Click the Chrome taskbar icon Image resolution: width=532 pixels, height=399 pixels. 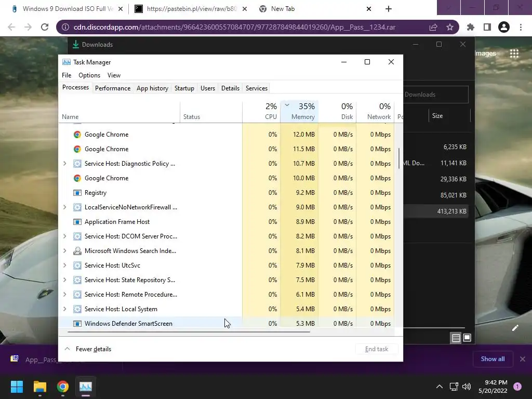pos(63,387)
